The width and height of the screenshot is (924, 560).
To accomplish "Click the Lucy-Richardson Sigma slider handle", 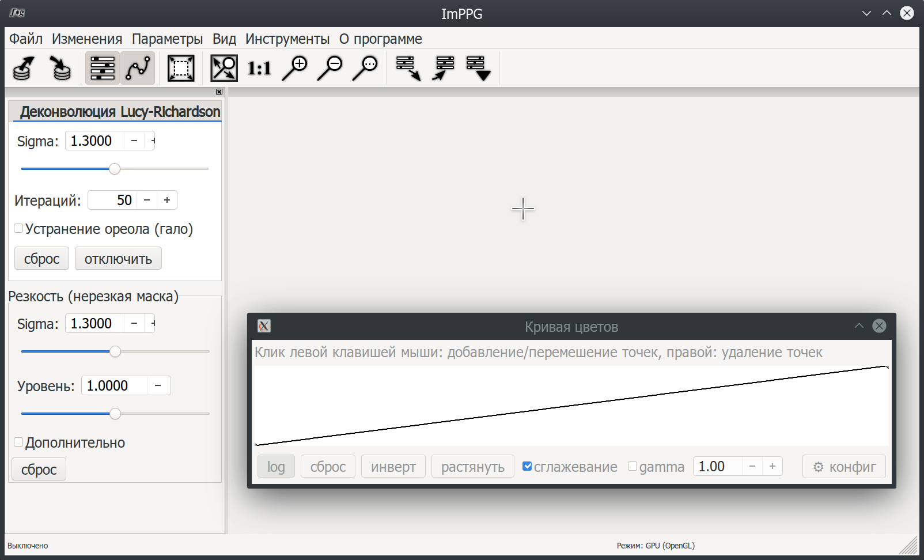I will tap(115, 169).
